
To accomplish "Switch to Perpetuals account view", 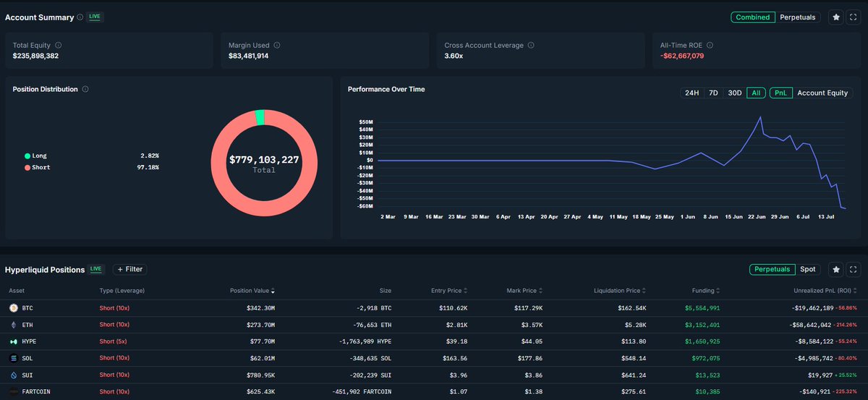I will point(797,17).
